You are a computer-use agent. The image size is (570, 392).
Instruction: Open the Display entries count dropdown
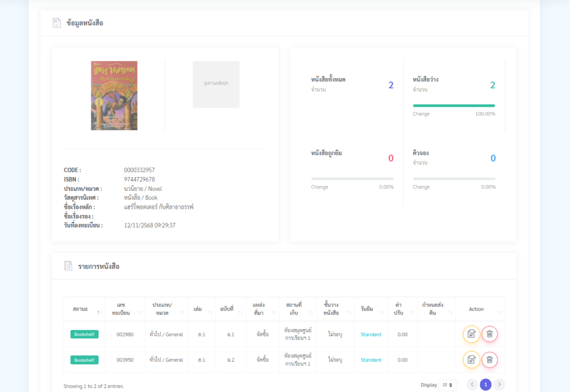(447, 385)
